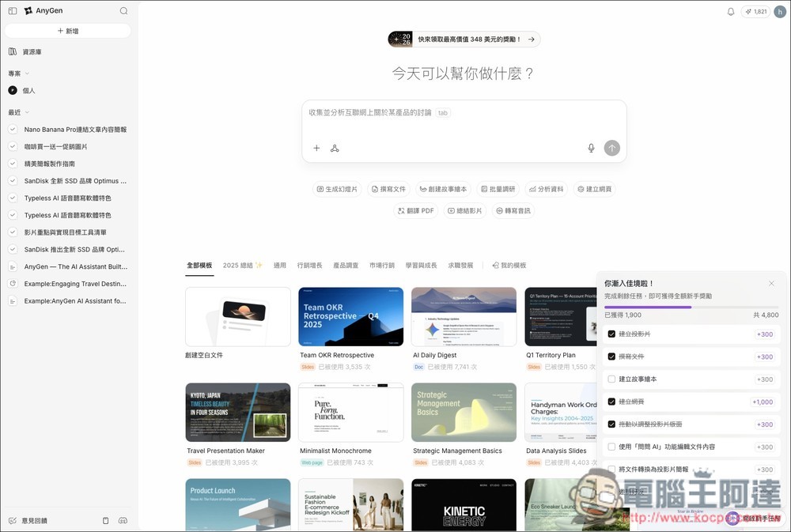Open notifications bell

click(730, 12)
